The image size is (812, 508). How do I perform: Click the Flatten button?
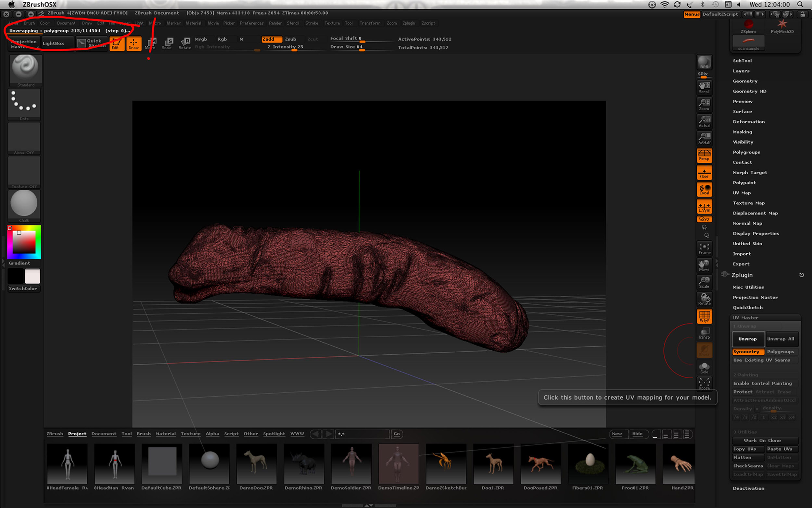coord(748,457)
